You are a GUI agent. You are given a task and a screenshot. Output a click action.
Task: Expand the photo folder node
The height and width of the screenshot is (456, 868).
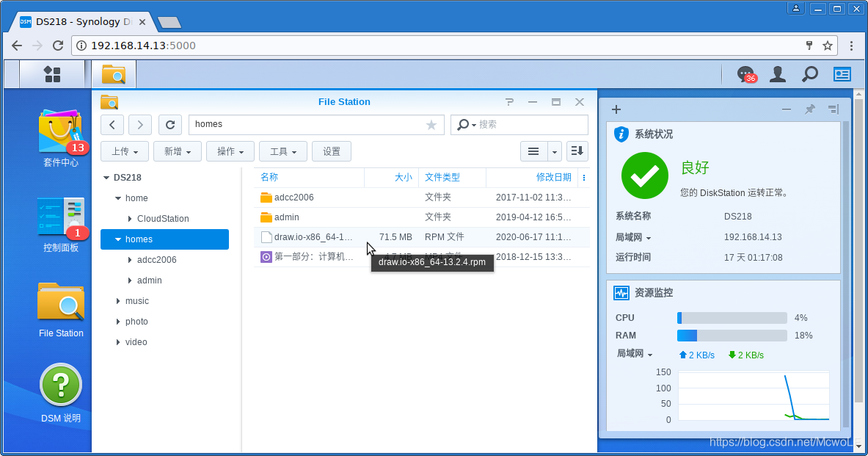(117, 322)
